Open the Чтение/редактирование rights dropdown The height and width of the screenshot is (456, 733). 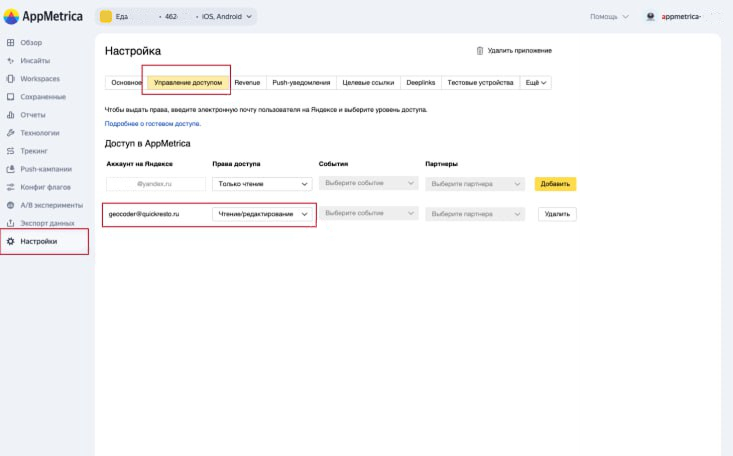click(263, 213)
